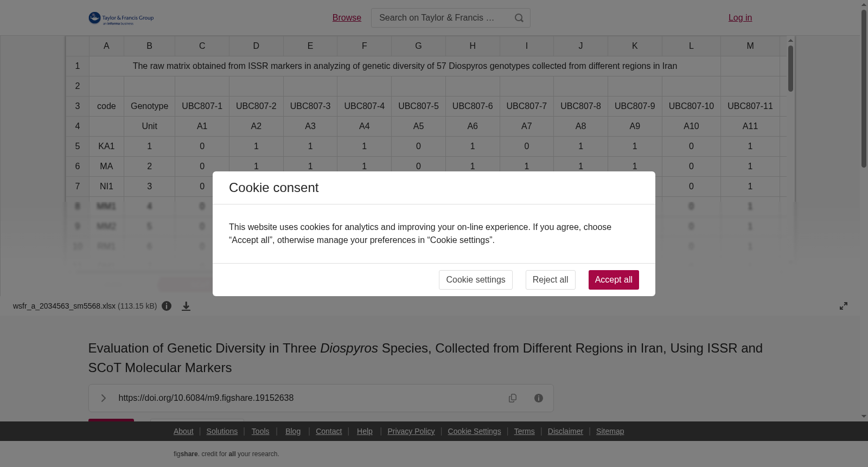This screenshot has width=868, height=467.
Task: Open Cookie settings in the dialog
Action: point(476,280)
